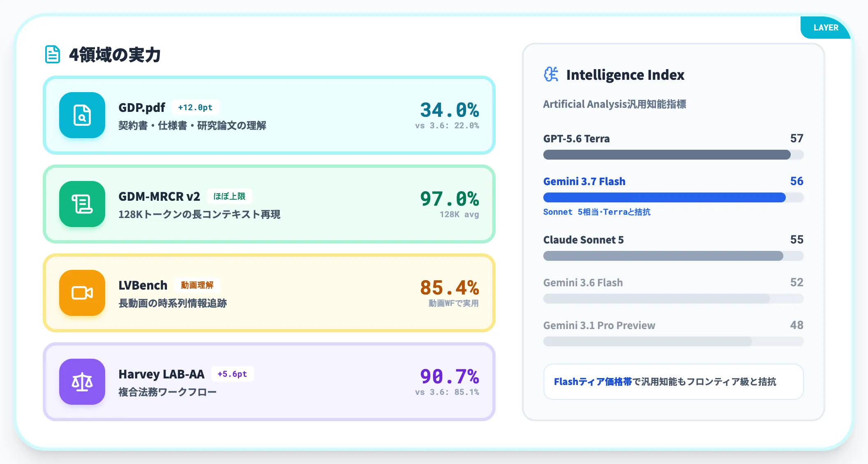Click the Claude Sonnet 5 label

584,240
